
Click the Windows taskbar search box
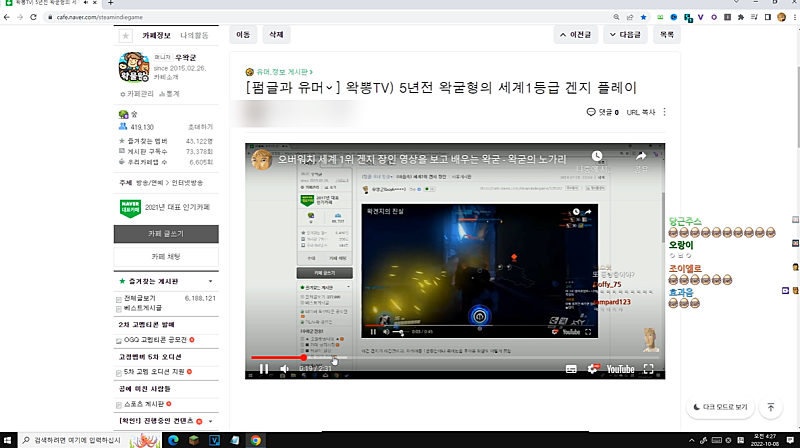click(89, 440)
